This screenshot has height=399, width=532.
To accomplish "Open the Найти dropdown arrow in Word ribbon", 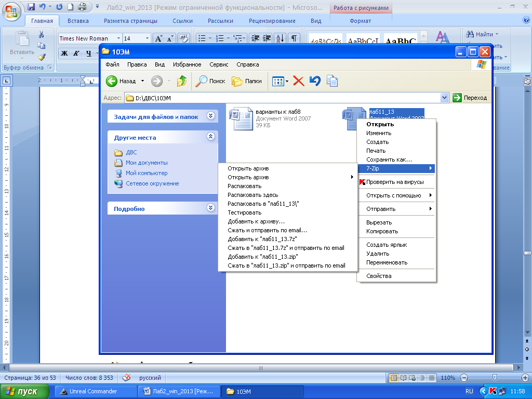I will click(497, 34).
